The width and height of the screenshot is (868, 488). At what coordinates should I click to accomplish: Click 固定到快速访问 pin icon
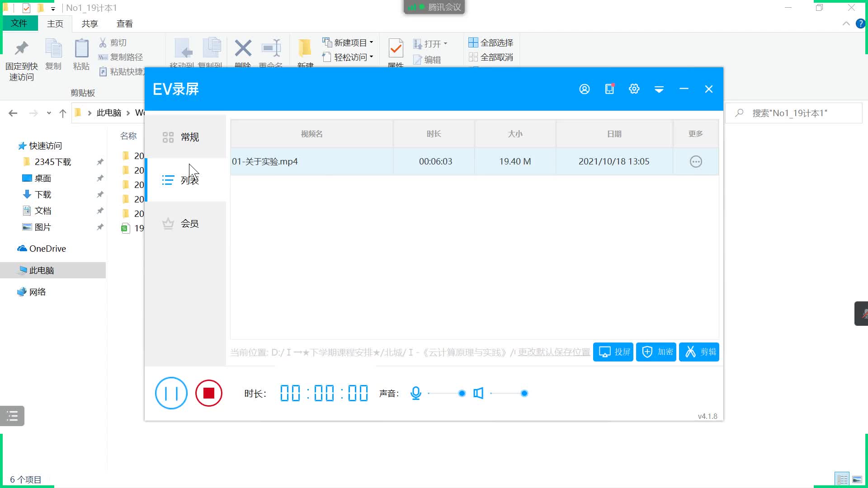(22, 48)
